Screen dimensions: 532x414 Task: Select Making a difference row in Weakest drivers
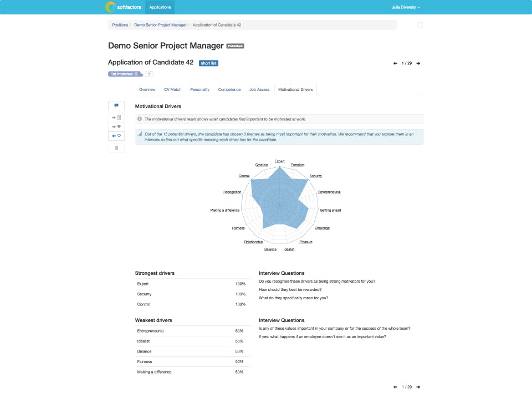192,372
